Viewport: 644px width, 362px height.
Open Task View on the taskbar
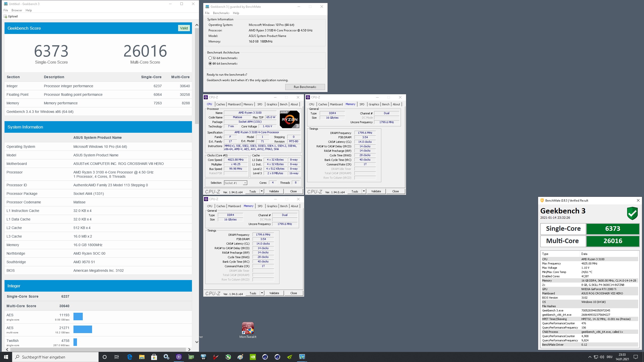pyautogui.click(x=117, y=357)
